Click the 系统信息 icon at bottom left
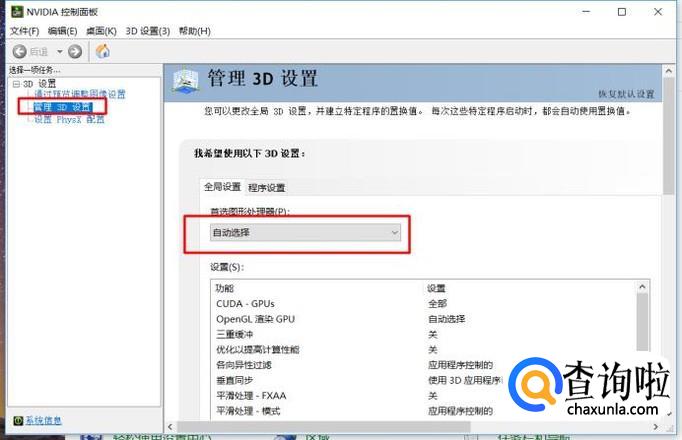 click(18, 420)
